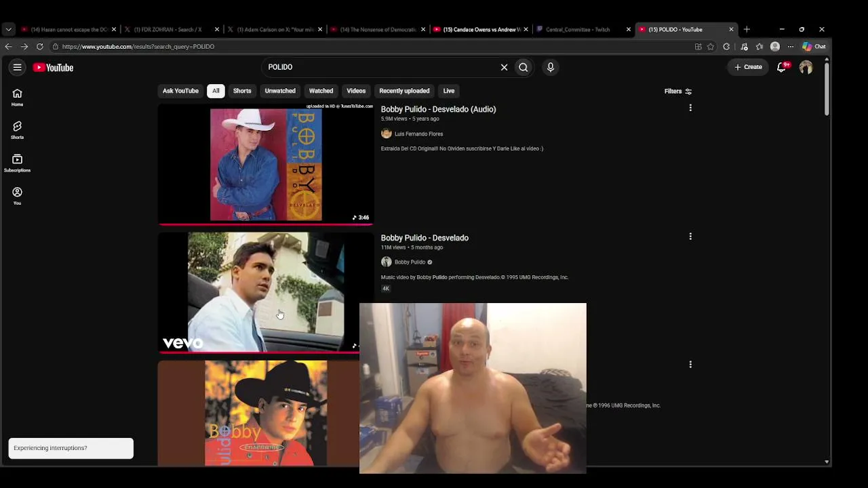
Task: Select the Shorts filter chip
Action: 242,91
